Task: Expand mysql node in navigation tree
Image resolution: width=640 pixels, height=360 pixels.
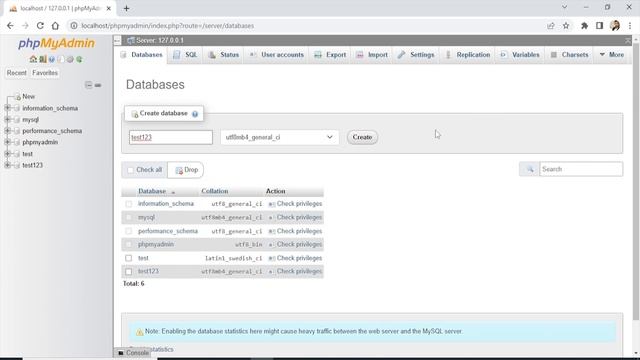Action: pos(7,120)
